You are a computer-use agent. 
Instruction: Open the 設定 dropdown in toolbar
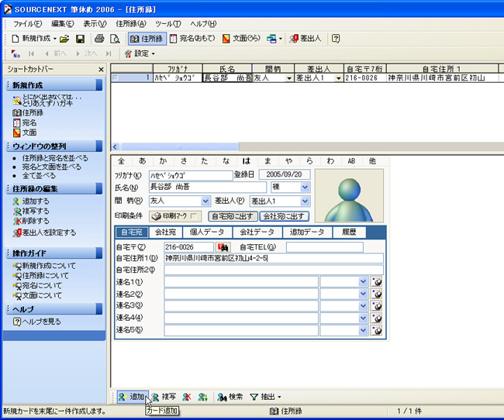tap(140, 53)
